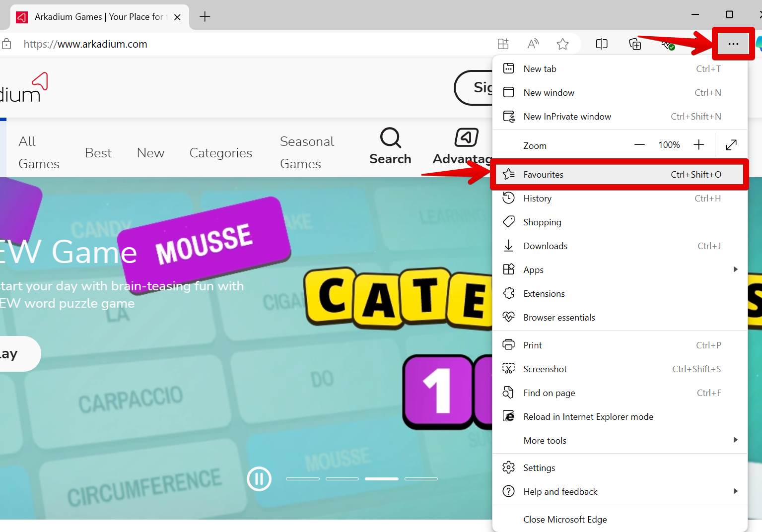Open a new tab with plus button
The image size is (762, 532).
[205, 17]
